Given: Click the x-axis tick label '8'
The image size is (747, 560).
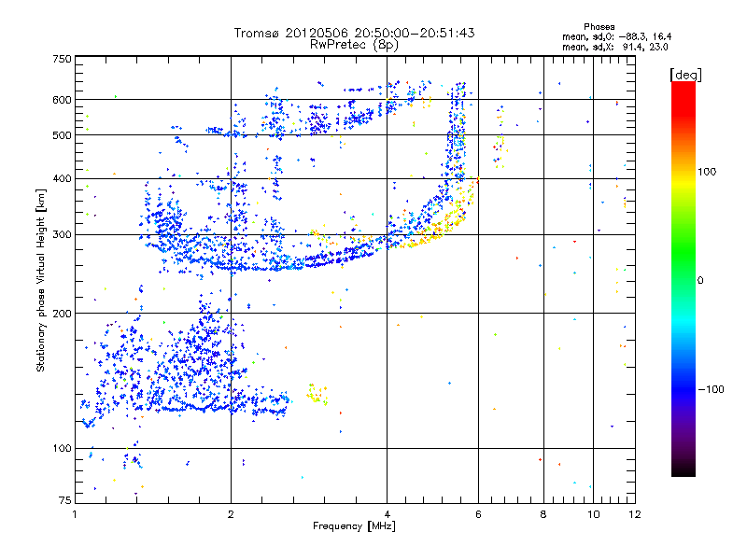Looking at the screenshot, I should [543, 514].
